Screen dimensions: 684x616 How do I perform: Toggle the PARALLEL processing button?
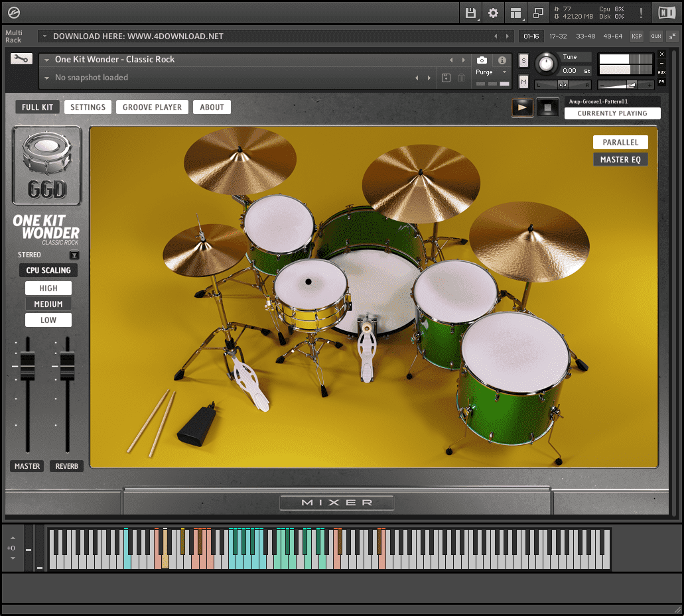620,142
